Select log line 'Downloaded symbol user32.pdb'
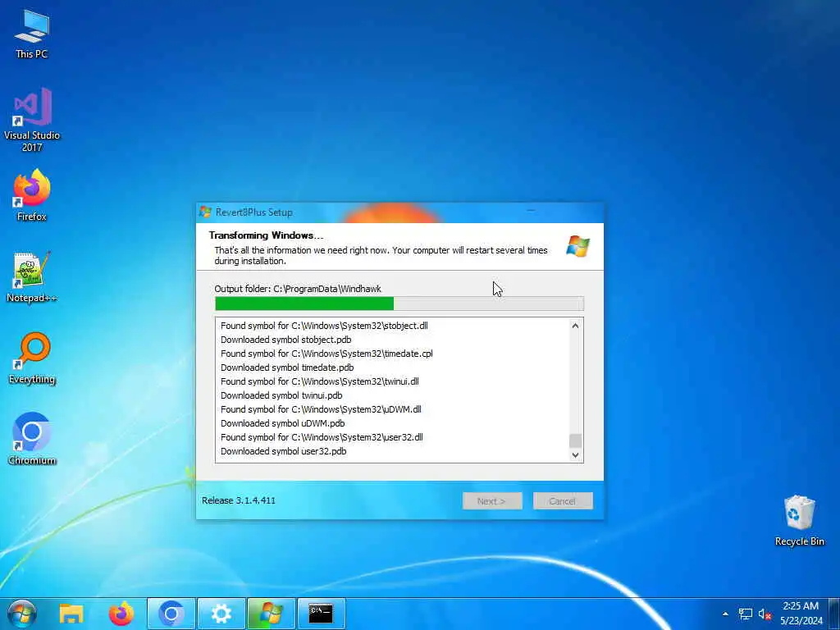Screen dimensions: 840x630 coord(283,451)
